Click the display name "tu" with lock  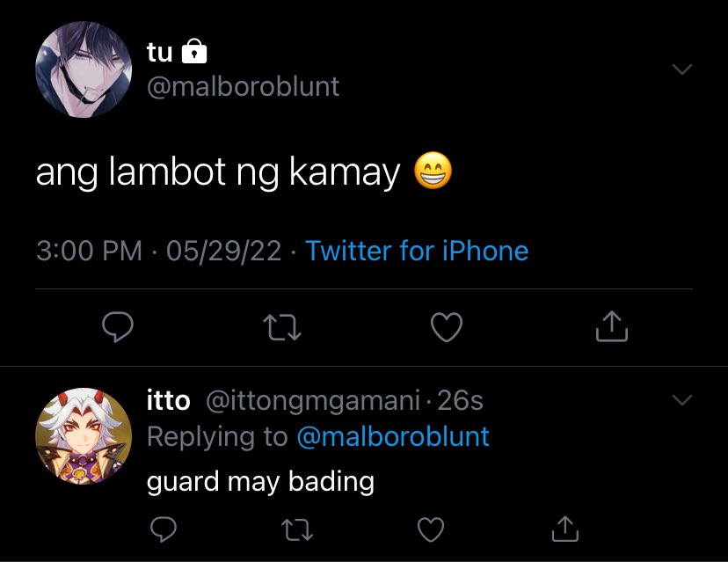tap(177, 52)
